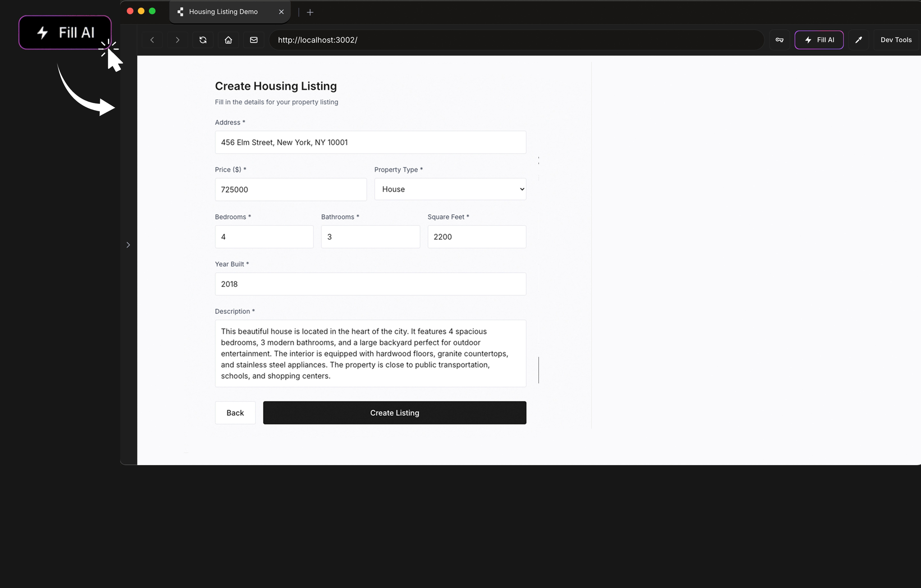Screen dimensions: 921x588
Task: Click the browser forward arrow
Action: (x=177, y=40)
